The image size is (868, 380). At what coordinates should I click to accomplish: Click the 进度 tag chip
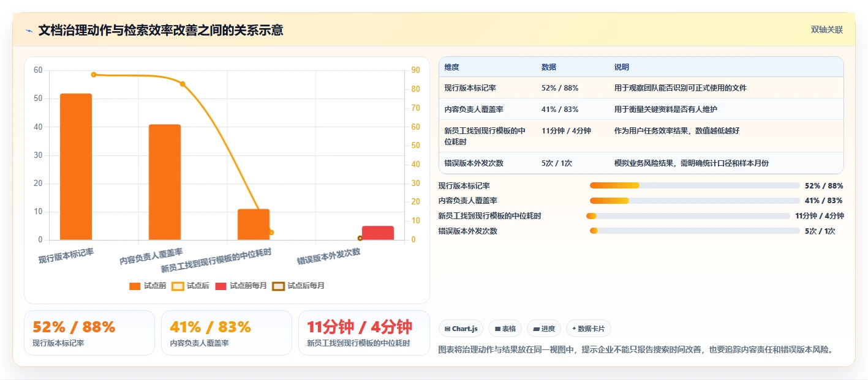(544, 329)
